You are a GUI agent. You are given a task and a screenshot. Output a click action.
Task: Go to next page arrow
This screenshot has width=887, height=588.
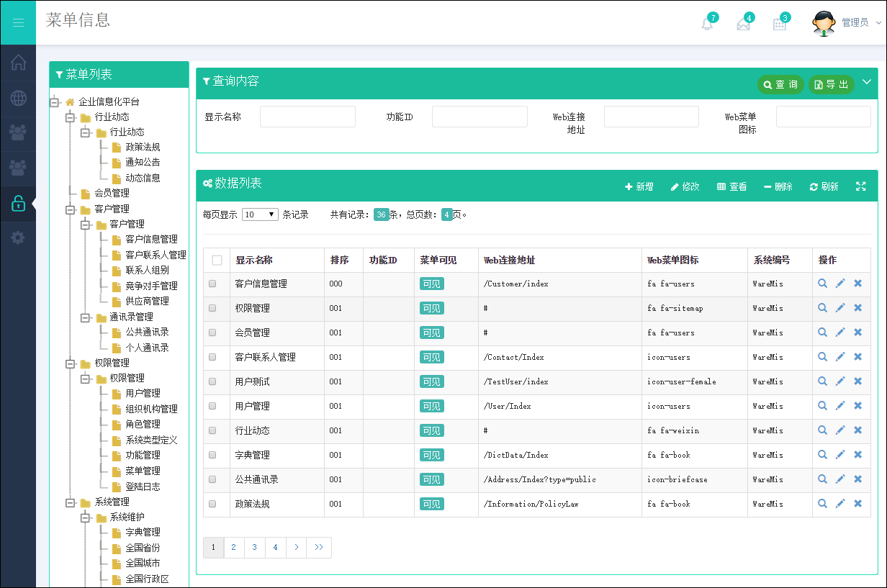(297, 548)
